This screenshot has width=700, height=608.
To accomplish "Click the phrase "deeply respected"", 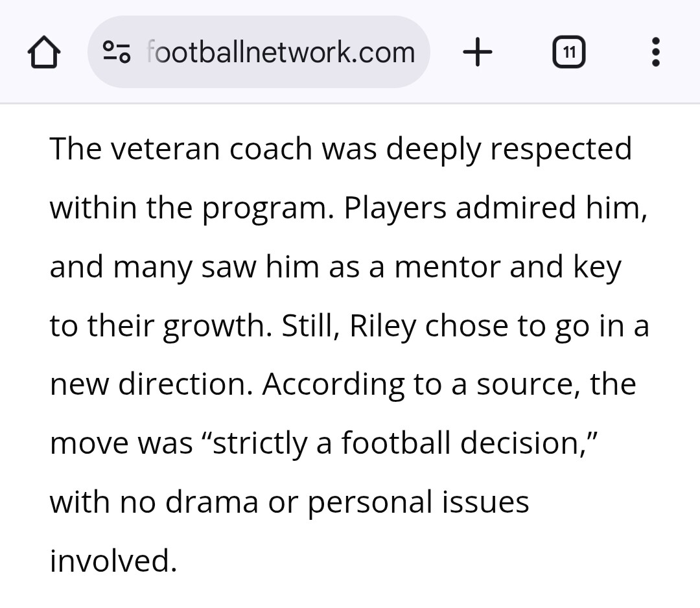I will pyautogui.click(x=509, y=149).
